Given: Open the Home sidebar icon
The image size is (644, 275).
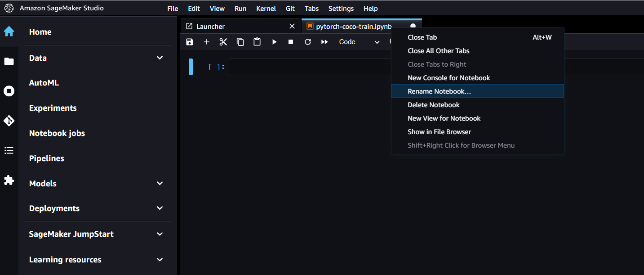Looking at the screenshot, I should pos(9,32).
